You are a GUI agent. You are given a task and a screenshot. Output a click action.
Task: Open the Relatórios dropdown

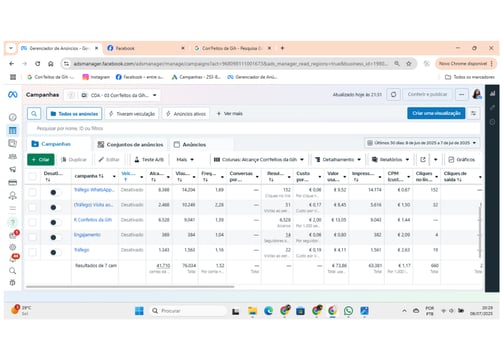(x=390, y=160)
